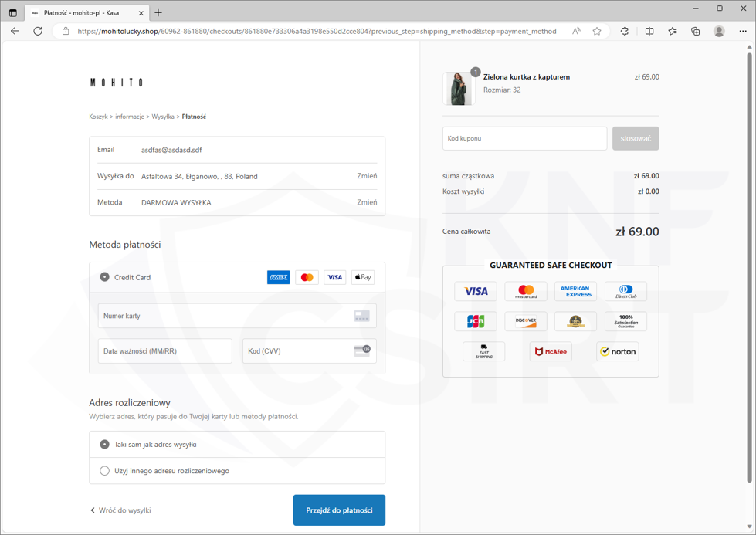Viewport: 756px width, 535px height.
Task: Choose 'Taki sam jak adres wysyłki' option
Action: 105,445
